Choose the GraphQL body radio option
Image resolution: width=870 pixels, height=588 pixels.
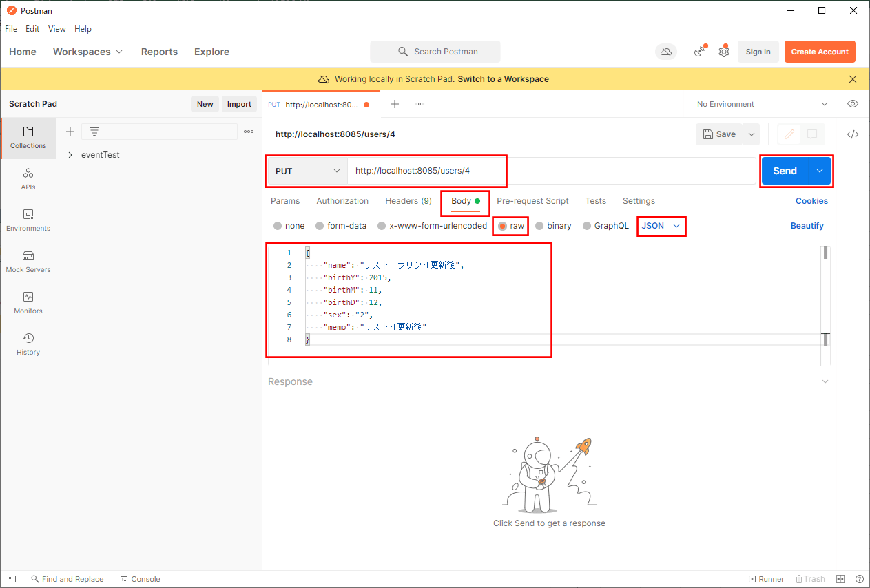coord(587,226)
